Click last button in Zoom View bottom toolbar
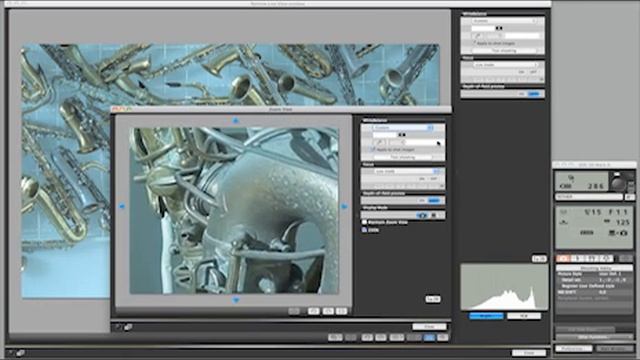640x360 pixels. click(x=342, y=311)
